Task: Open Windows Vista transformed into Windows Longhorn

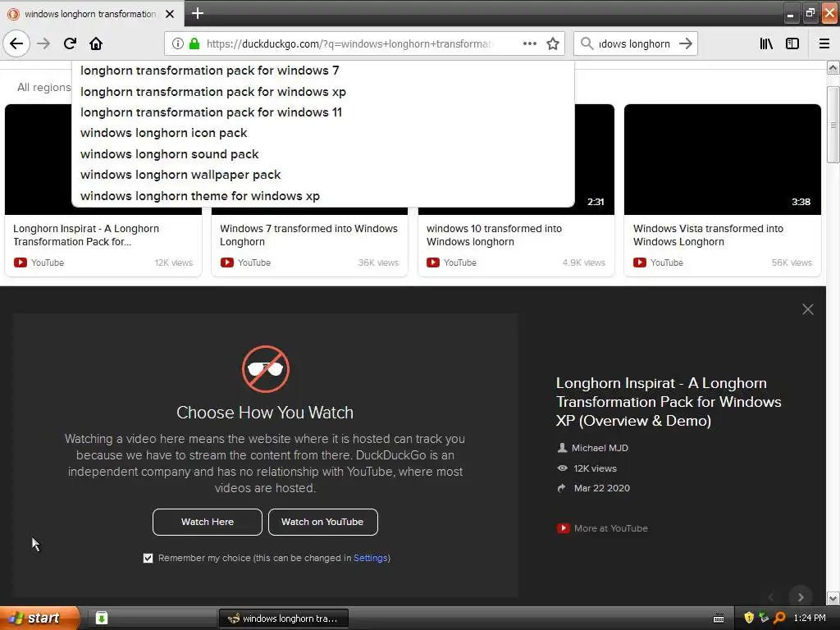Action: point(708,235)
